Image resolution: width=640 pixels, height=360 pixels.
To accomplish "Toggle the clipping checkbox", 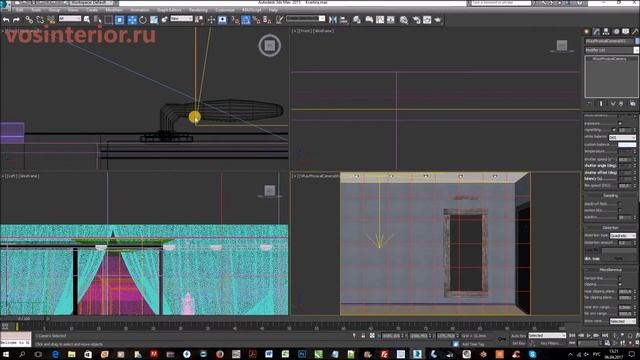I will point(620,284).
